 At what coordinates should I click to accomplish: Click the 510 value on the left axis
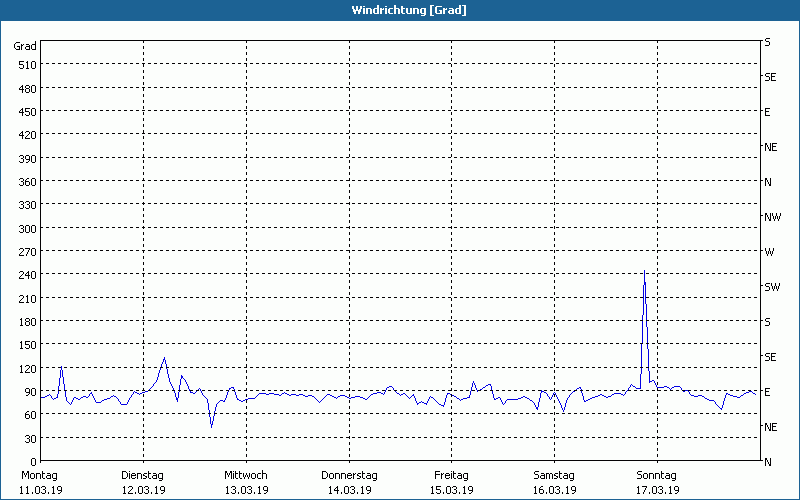26,65
